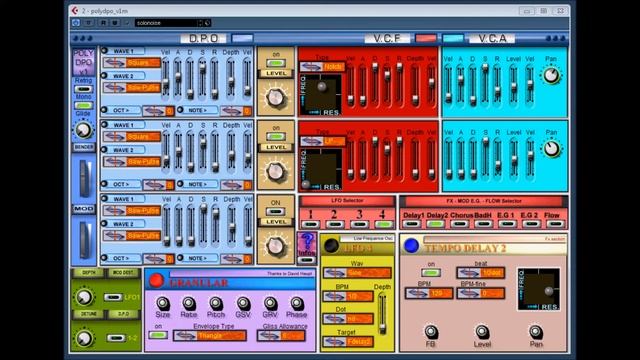This screenshot has width=640, height=360.
Task: Click the Tempo Delay 2 FB knob
Action: (431, 332)
